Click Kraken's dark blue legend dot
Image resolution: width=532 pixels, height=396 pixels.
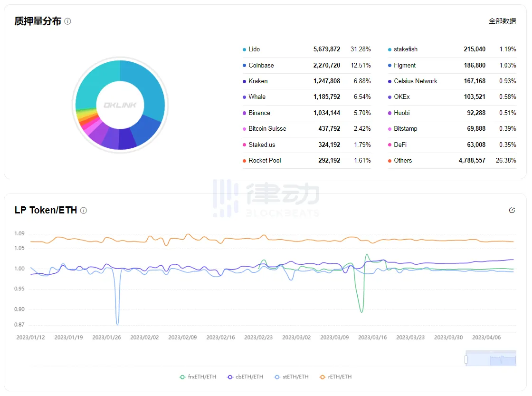point(243,81)
